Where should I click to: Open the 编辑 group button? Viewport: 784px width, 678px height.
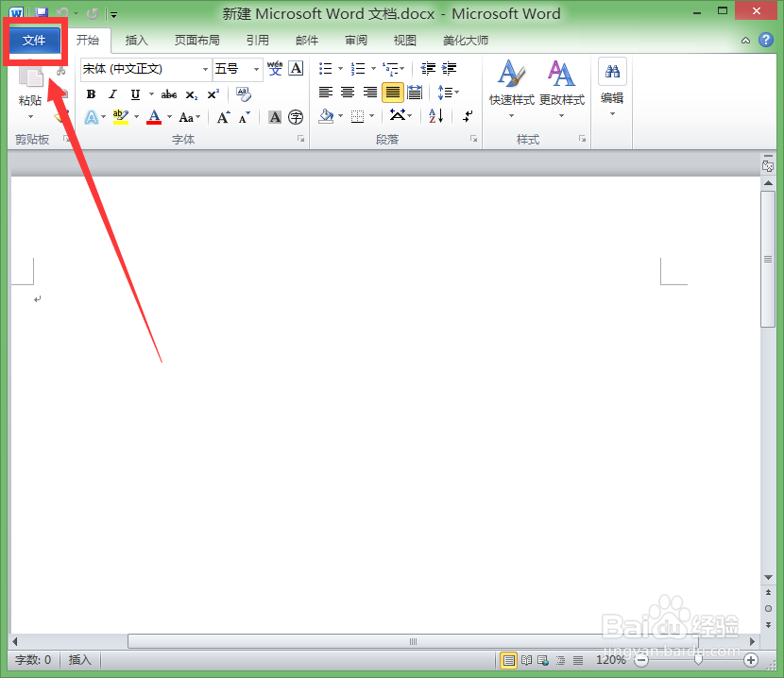tap(612, 87)
